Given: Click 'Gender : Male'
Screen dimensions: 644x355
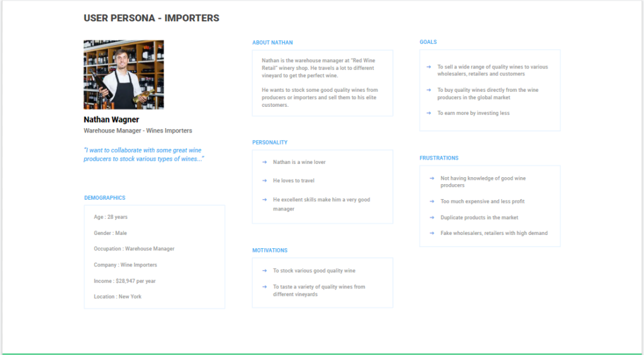Looking at the screenshot, I should pyautogui.click(x=110, y=232).
